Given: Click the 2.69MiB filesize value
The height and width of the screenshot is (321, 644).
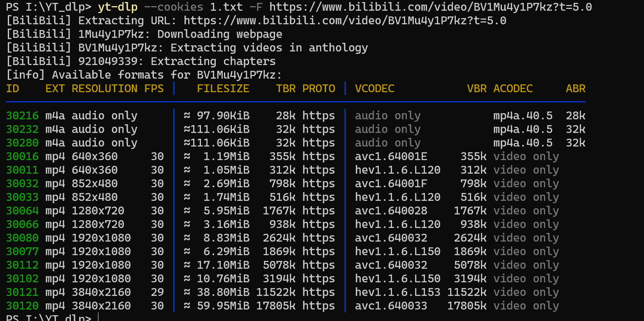Looking at the screenshot, I should click(x=226, y=184).
